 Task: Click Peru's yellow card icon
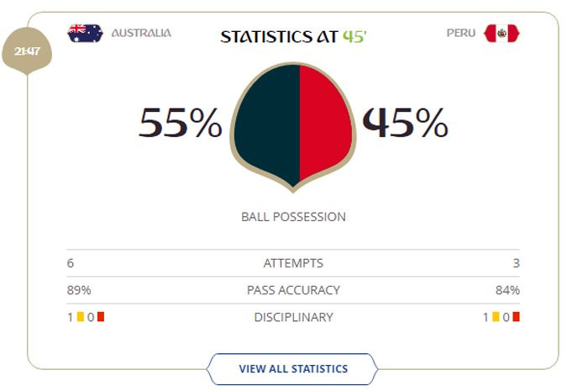[x=496, y=317]
